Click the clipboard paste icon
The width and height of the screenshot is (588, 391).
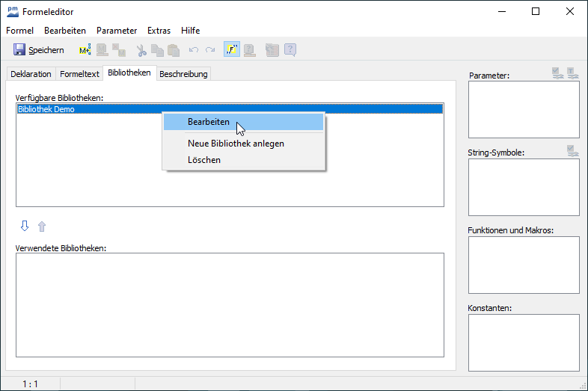click(174, 50)
